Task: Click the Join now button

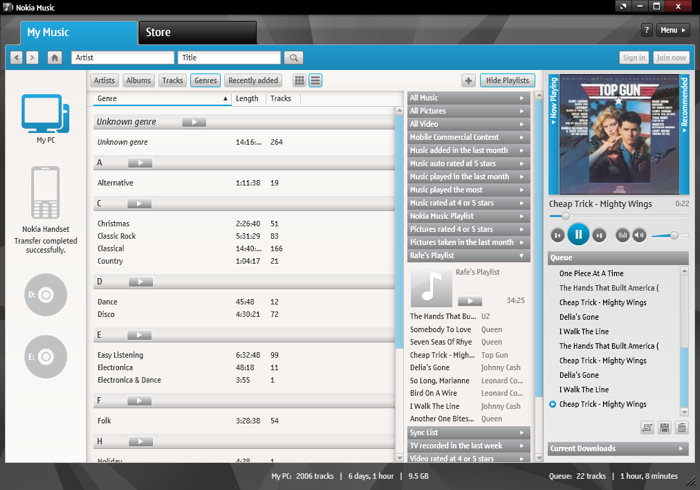Action: tap(671, 58)
